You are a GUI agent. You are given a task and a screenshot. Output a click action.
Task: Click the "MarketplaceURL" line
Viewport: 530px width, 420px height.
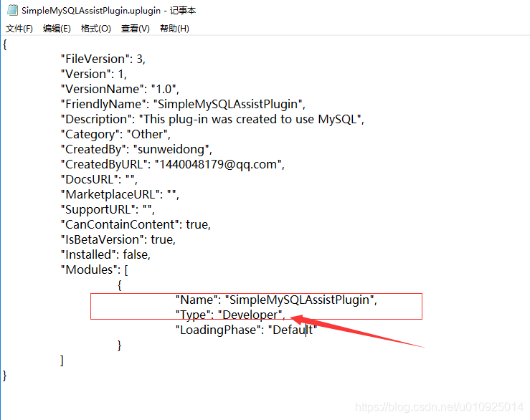coord(120,195)
